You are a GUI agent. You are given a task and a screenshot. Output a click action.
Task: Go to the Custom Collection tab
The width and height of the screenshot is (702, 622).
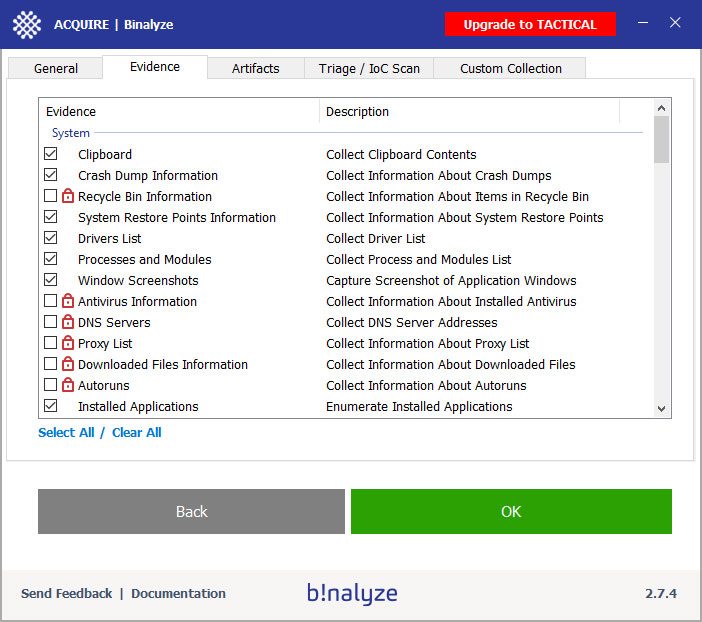(x=510, y=69)
